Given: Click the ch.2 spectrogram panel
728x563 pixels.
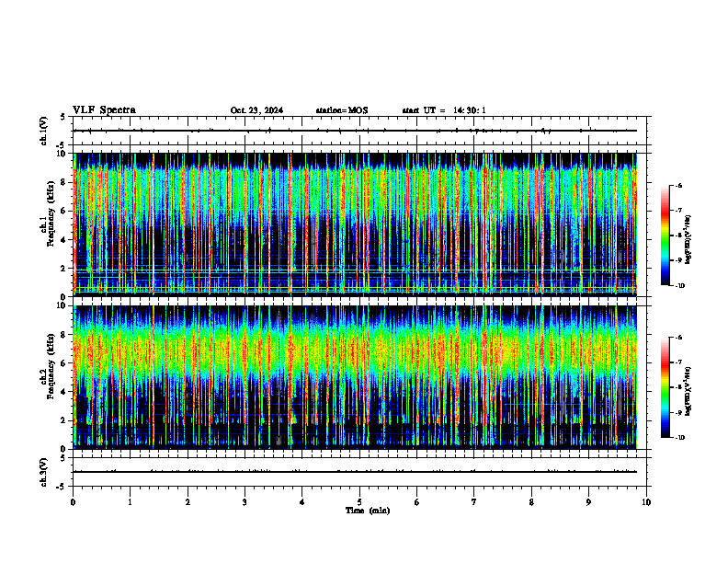Looking at the screenshot, I should point(355,377).
